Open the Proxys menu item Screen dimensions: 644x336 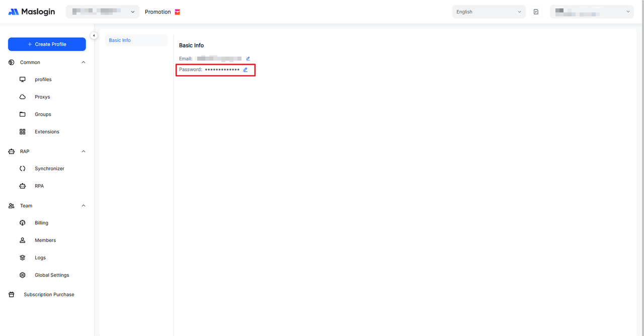tap(42, 97)
